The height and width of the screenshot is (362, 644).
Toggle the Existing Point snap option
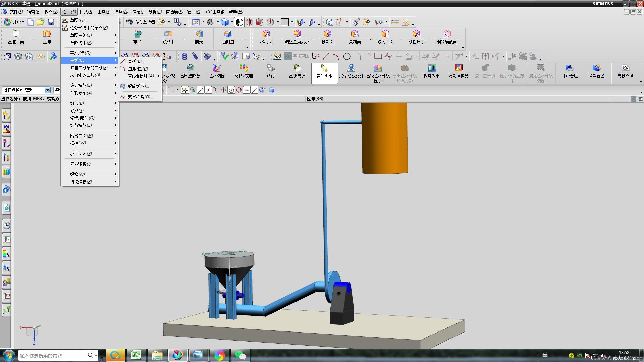[x=247, y=90]
